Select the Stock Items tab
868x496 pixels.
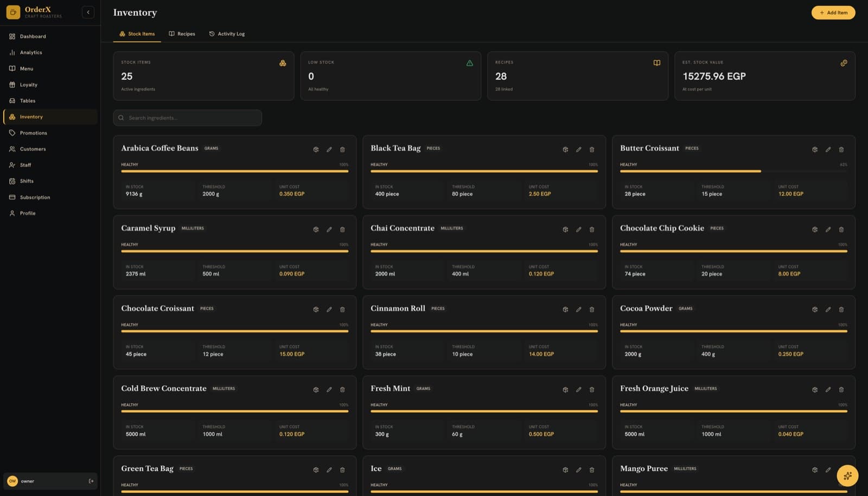tap(137, 34)
